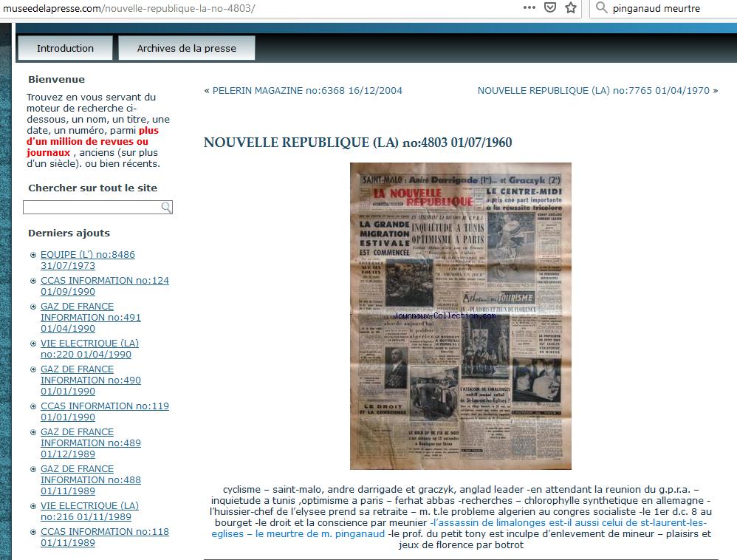Screen dimensions: 737x560
Task: Click the 'Chercher sur tout le site' heading
Action: [x=92, y=188]
